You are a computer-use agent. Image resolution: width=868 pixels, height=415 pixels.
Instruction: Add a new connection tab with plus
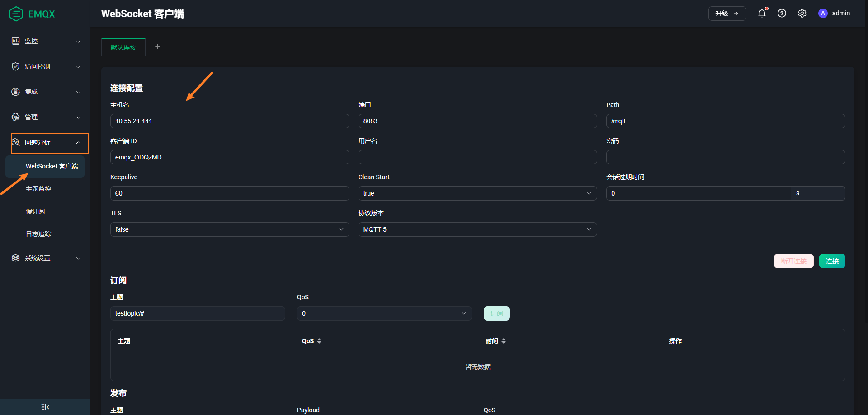point(158,47)
